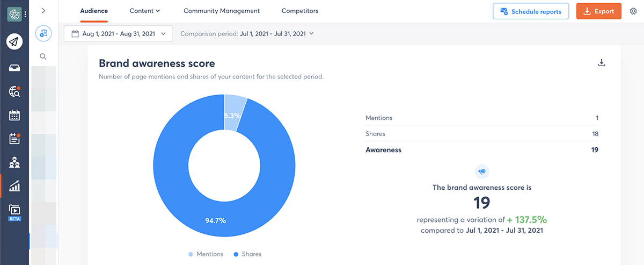This screenshot has height=265, width=644.
Task: Open the Content tab menu
Action: pos(145,11)
